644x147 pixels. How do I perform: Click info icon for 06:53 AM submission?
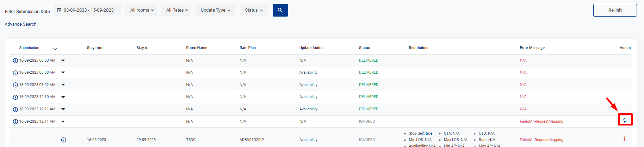[16, 61]
